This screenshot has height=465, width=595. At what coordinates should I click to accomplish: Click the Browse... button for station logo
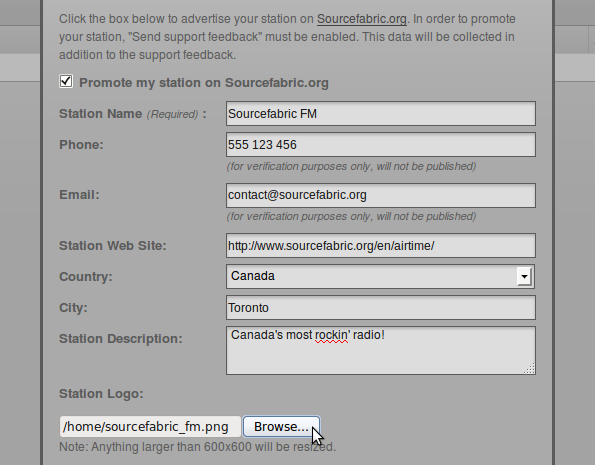281,427
